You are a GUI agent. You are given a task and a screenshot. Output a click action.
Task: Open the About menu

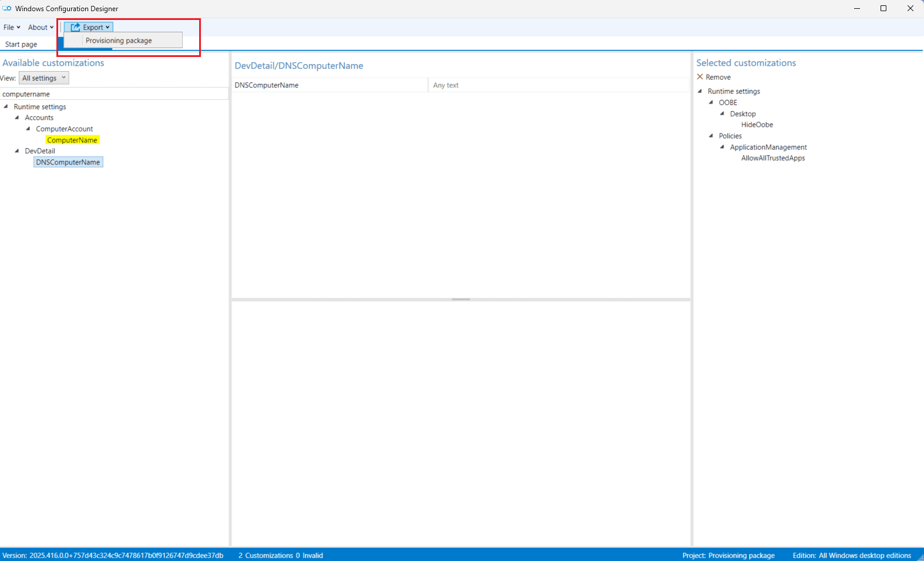click(41, 28)
